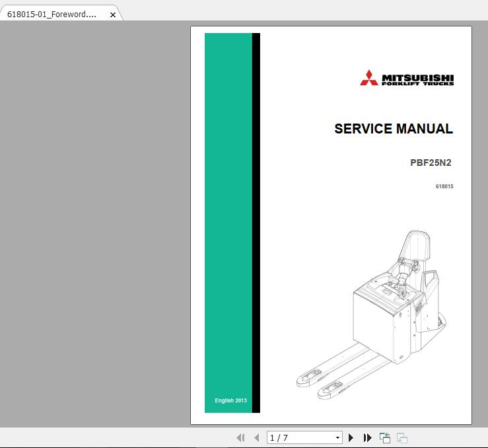Click the 618015 document number
The image size is (488, 448).
pos(444,186)
